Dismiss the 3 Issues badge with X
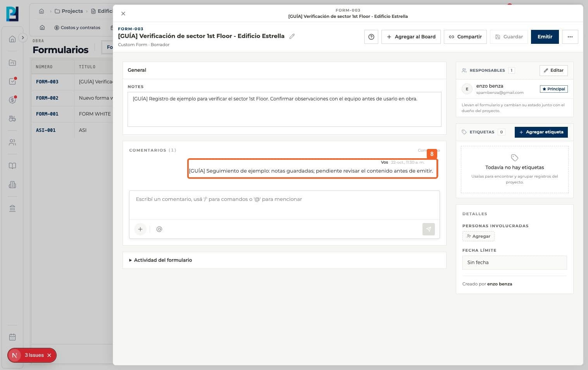This screenshot has width=588, height=370. pyautogui.click(x=49, y=355)
